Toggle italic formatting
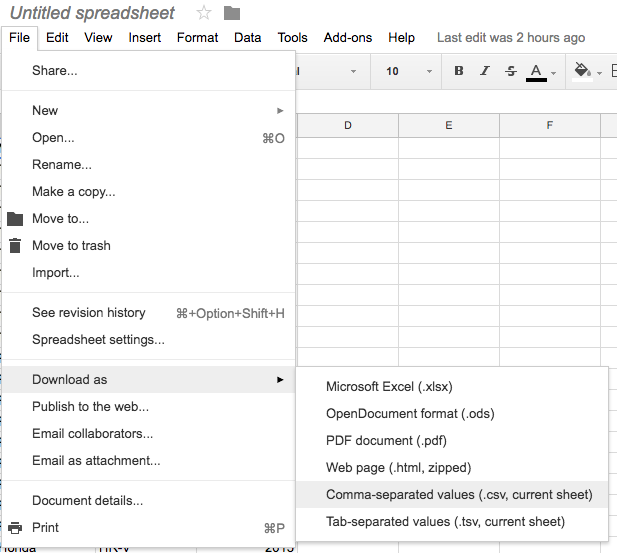This screenshot has width=617, height=553. point(485,71)
